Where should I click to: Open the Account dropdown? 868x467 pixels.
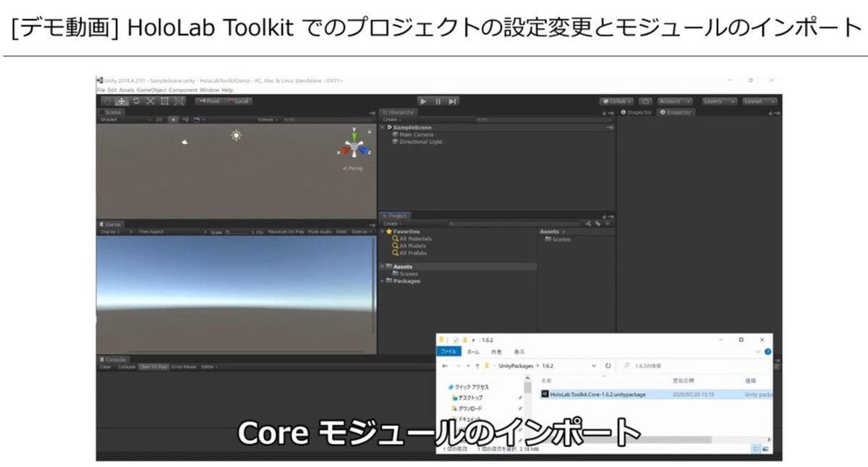675,101
